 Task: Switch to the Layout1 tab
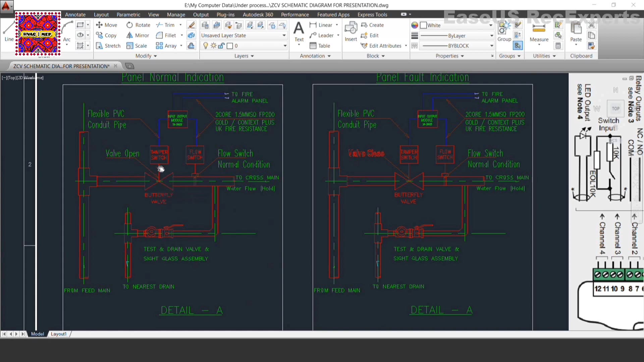point(58,334)
